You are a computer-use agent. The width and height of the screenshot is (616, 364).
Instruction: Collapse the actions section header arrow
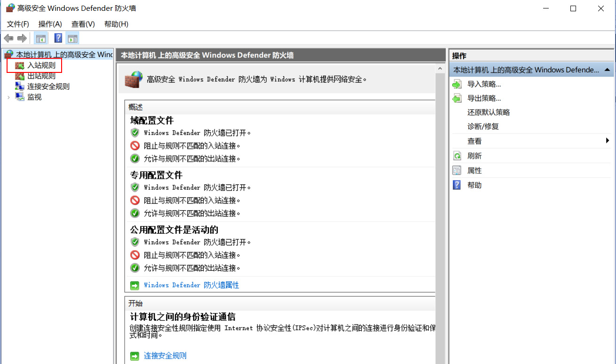point(607,70)
